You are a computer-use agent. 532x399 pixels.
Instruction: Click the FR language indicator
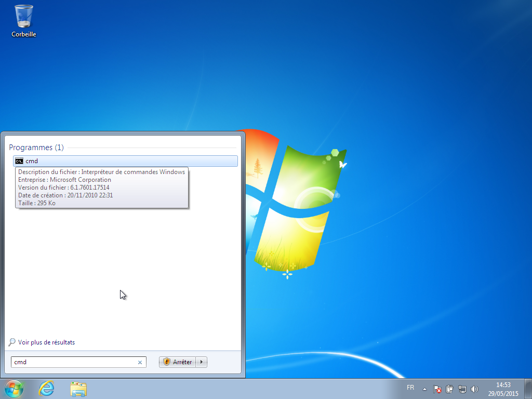[x=410, y=388]
